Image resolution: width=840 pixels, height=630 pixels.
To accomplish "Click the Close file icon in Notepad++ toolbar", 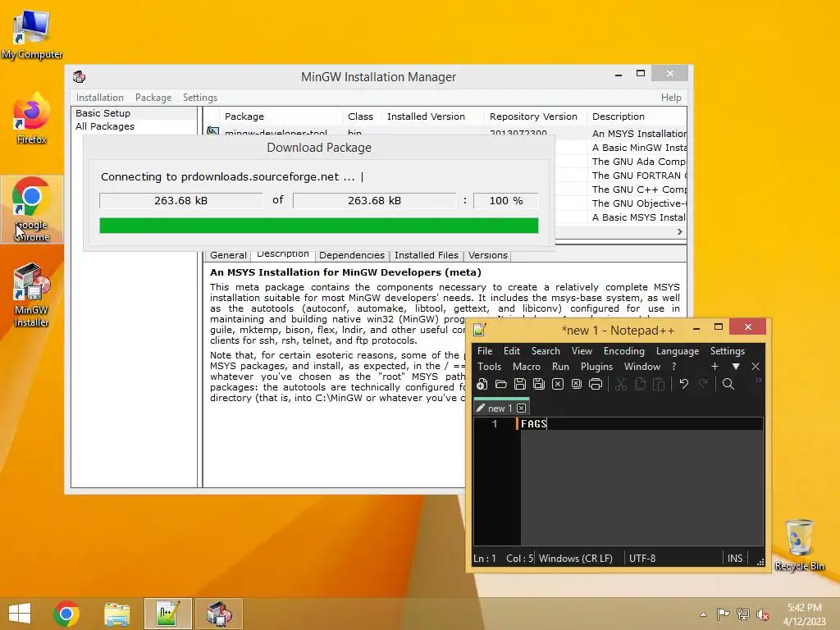I will click(x=558, y=384).
